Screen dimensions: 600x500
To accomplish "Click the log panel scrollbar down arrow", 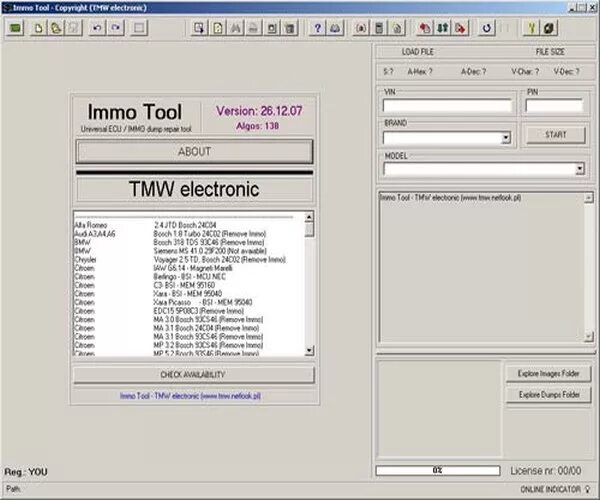I will click(x=589, y=336).
